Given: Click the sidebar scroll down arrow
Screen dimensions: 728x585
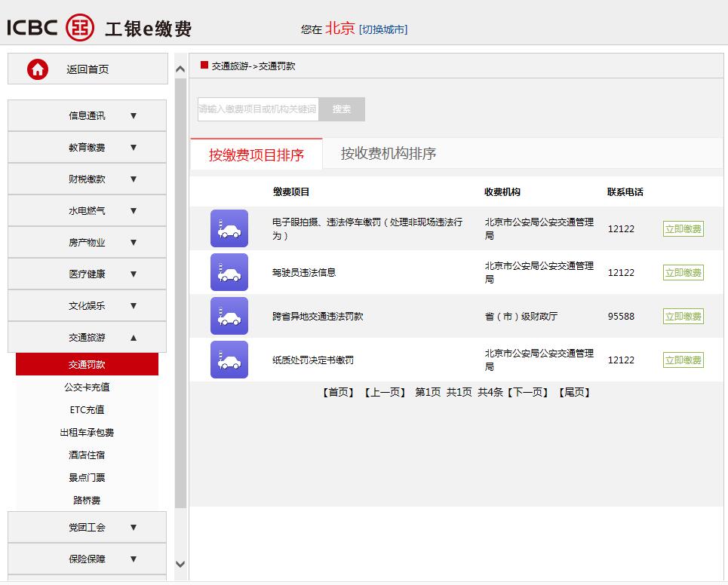Looking at the screenshot, I should tap(180, 564).
